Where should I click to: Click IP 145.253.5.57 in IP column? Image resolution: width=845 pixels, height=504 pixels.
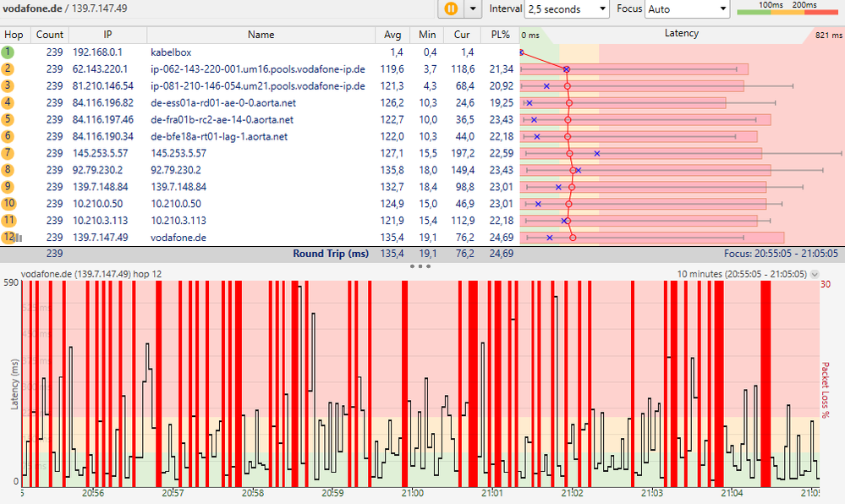pyautogui.click(x=100, y=153)
